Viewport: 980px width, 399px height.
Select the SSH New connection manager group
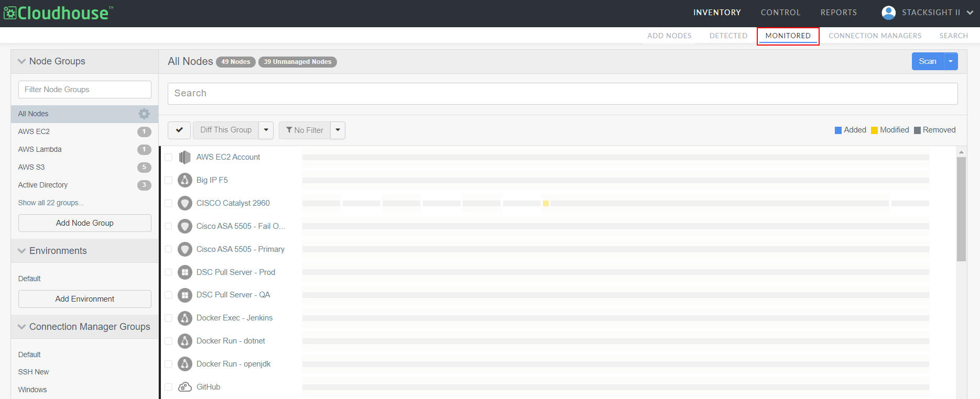coord(34,372)
